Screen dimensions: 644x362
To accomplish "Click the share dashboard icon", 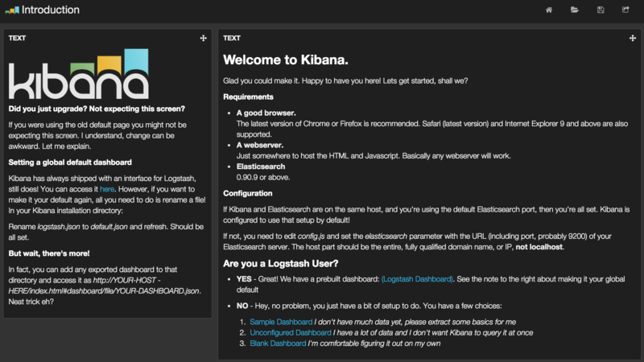I will (625, 10).
